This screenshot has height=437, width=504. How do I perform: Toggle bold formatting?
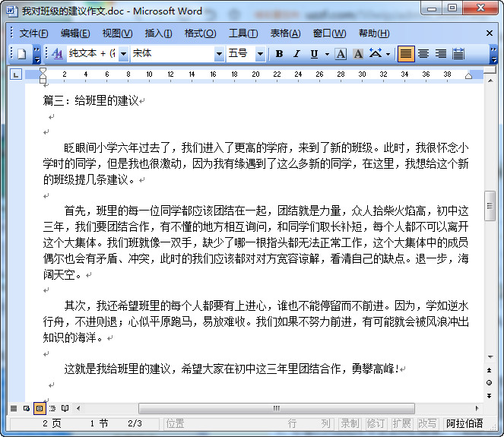point(279,54)
